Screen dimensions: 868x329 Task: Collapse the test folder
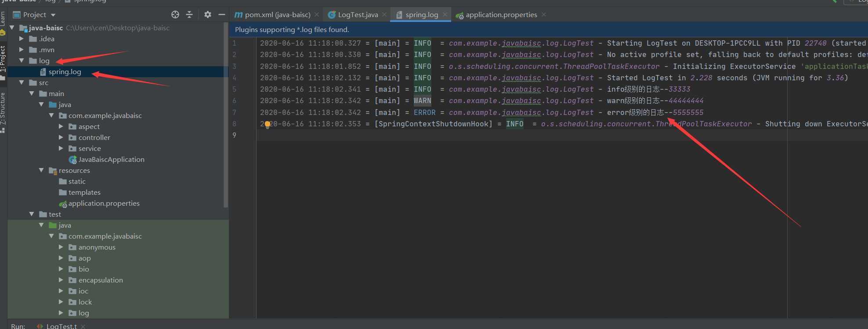click(32, 214)
